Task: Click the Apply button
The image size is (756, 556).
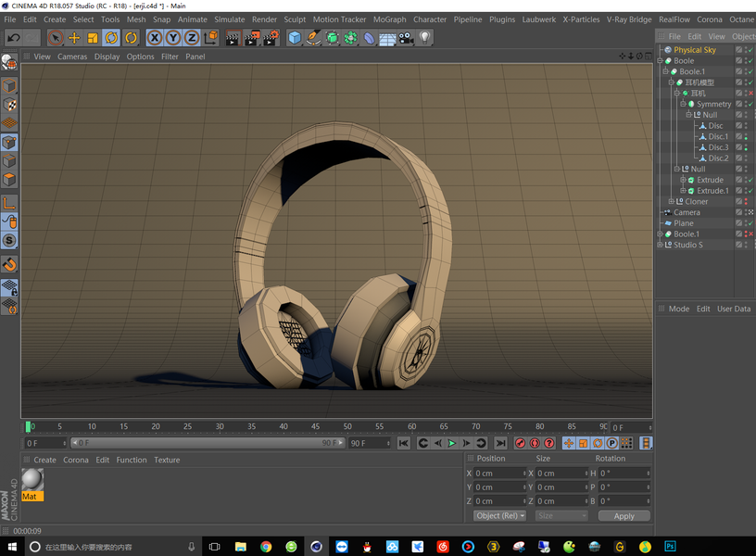Action: tap(624, 516)
